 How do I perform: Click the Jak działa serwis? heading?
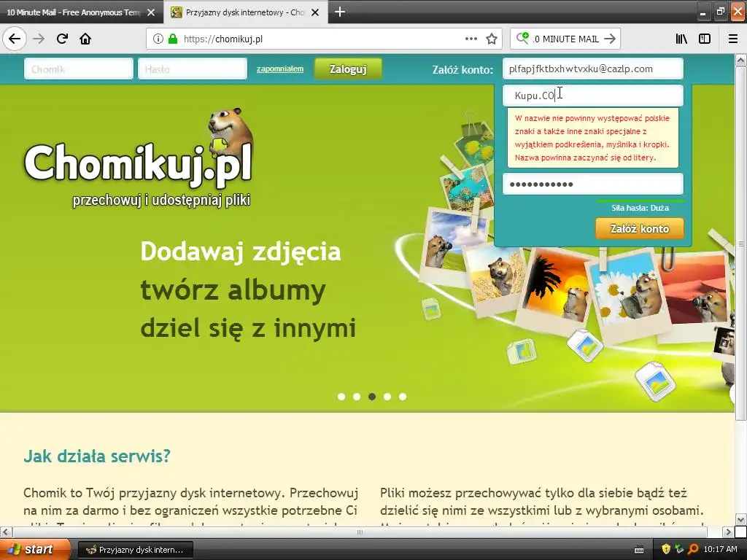coord(97,456)
